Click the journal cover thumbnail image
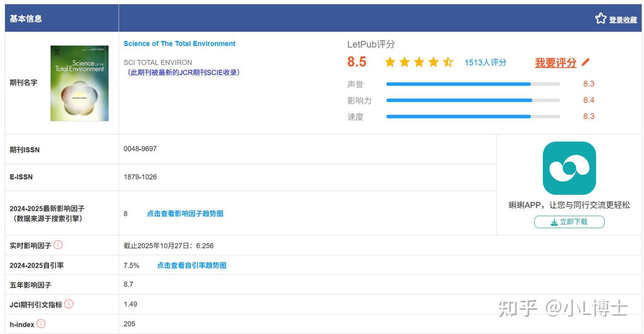Screen dimensions: 644x334 [x=80, y=83]
